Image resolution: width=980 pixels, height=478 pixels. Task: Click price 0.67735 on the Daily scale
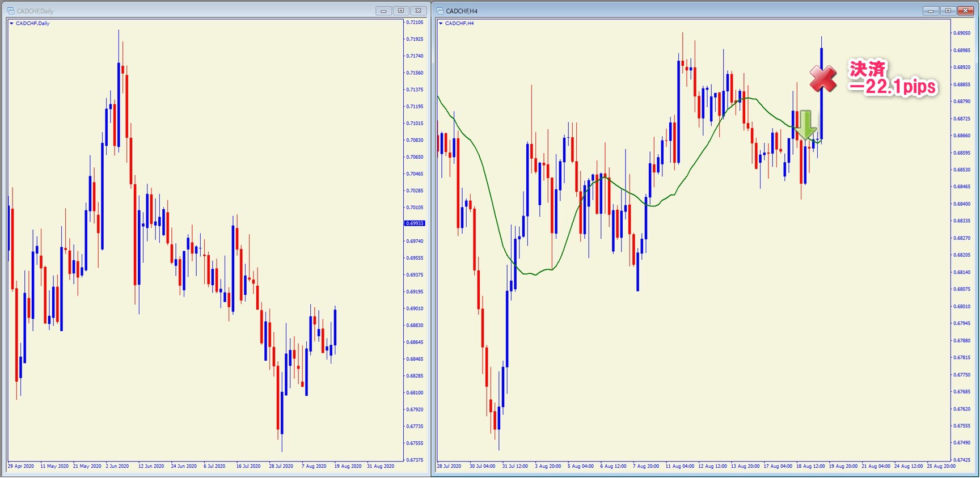(x=415, y=426)
